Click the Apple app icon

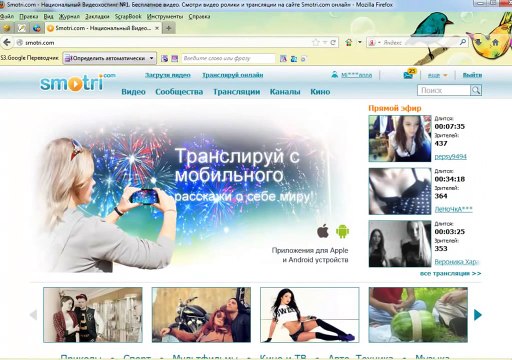(323, 231)
